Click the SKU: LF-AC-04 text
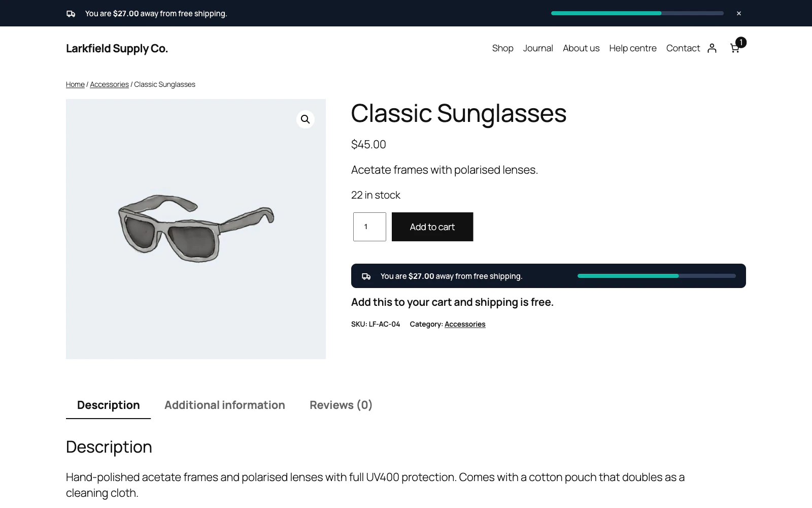 coord(376,324)
